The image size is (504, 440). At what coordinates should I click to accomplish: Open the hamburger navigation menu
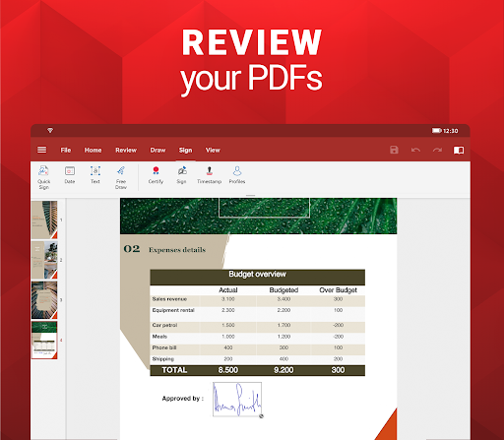point(42,150)
